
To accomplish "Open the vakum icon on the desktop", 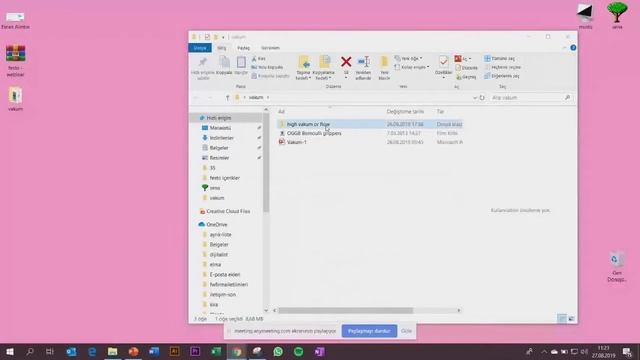I will (16, 99).
